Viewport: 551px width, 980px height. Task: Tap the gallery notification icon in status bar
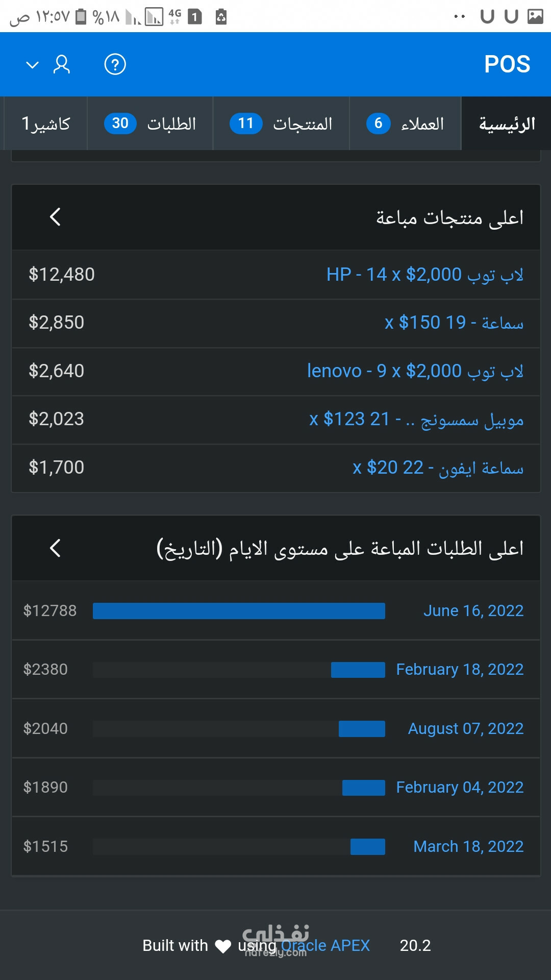click(x=535, y=16)
